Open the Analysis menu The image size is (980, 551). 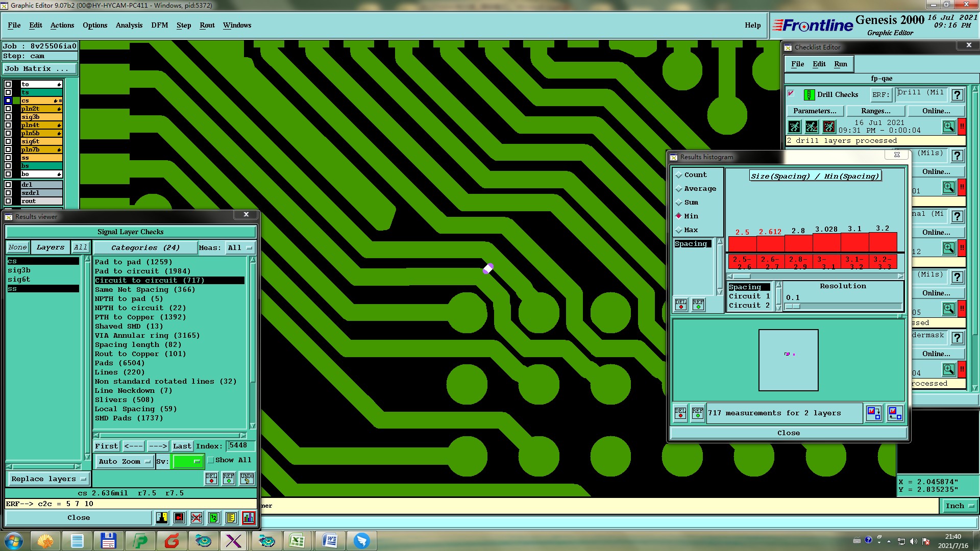(129, 25)
